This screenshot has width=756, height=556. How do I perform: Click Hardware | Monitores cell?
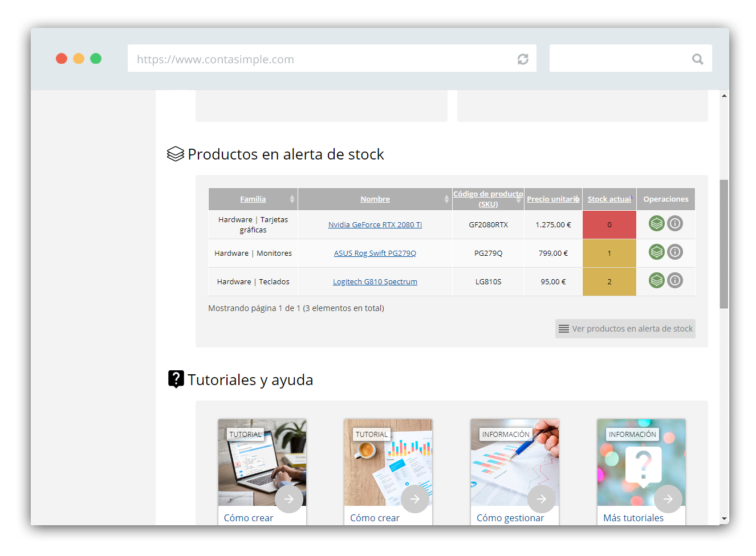pos(253,253)
